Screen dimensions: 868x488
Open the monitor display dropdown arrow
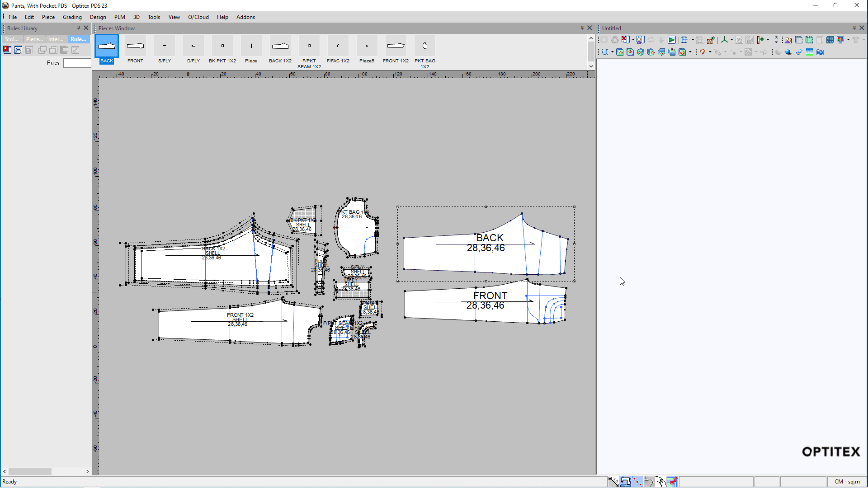point(848,40)
